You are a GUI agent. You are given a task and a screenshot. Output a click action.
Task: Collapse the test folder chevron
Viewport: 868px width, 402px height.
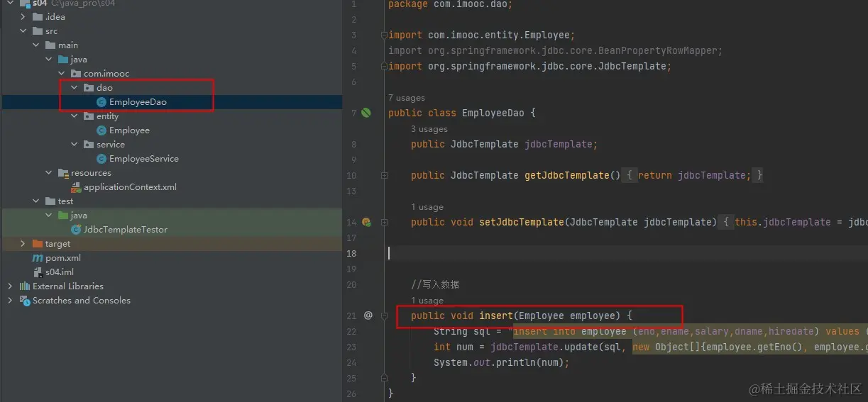(x=36, y=201)
